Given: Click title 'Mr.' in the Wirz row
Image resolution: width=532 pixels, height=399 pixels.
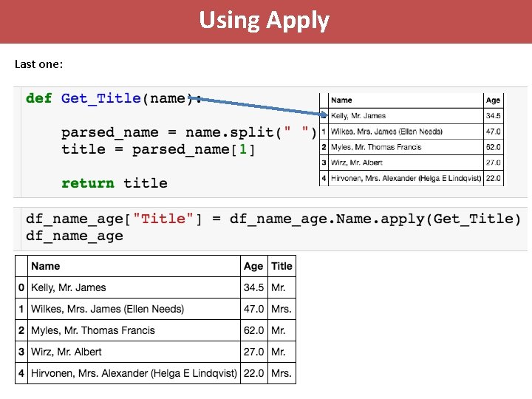Looking at the screenshot, I should click(x=279, y=352).
